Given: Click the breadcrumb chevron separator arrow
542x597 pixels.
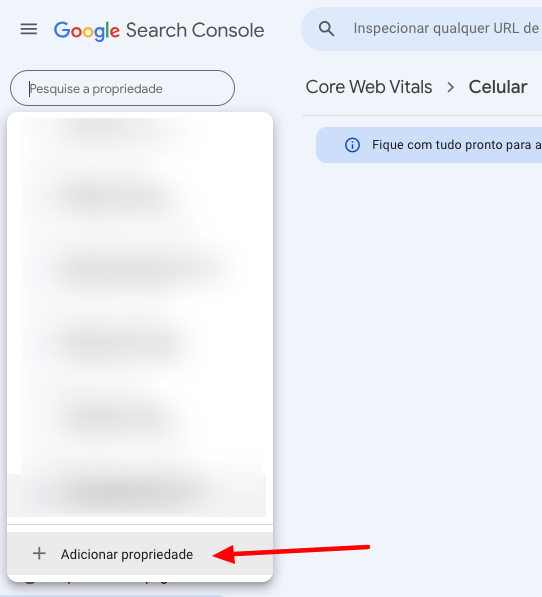Looking at the screenshot, I should click(x=451, y=88).
